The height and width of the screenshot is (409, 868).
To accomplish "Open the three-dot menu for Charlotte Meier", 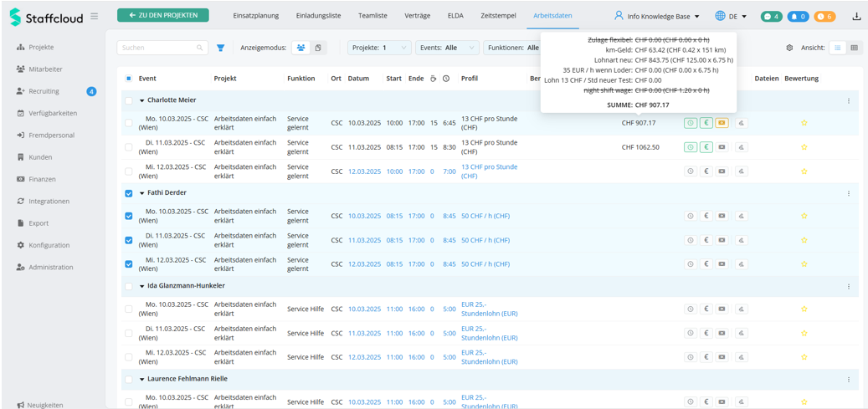I will coord(848,100).
